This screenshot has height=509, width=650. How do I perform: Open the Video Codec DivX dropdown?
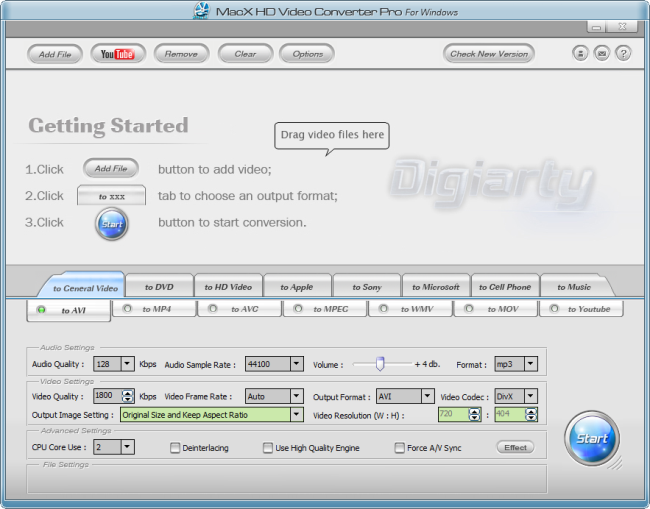point(531,396)
